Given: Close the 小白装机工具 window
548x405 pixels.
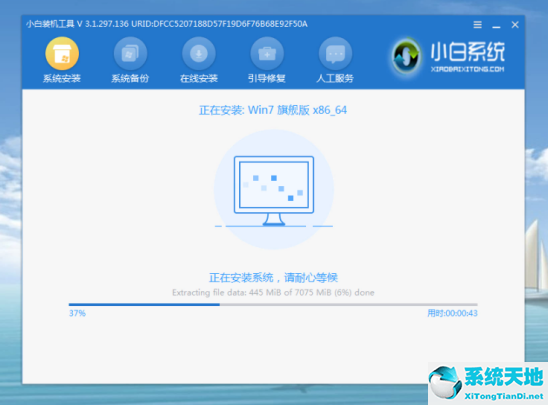Looking at the screenshot, I should tap(515, 25).
